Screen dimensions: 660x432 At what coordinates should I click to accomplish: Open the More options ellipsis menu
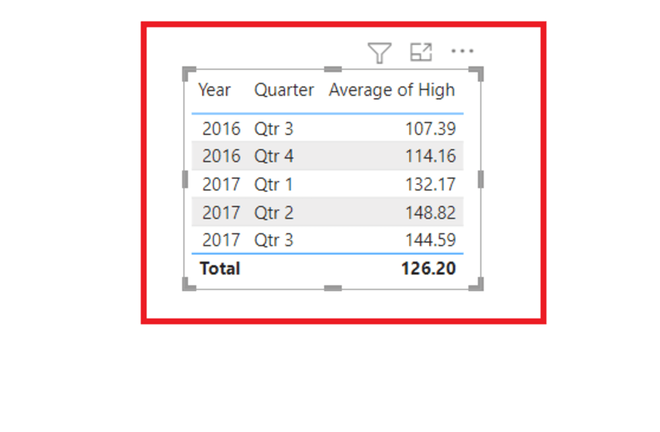[x=462, y=51]
